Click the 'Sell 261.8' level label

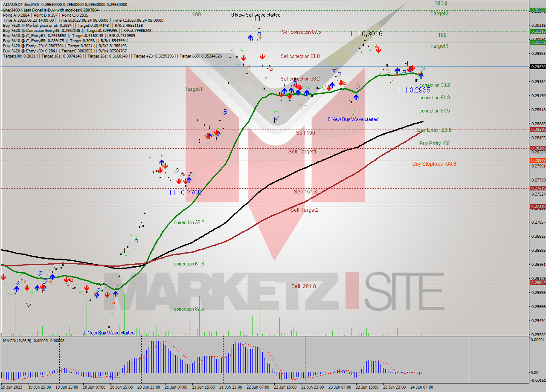pyautogui.click(x=304, y=286)
